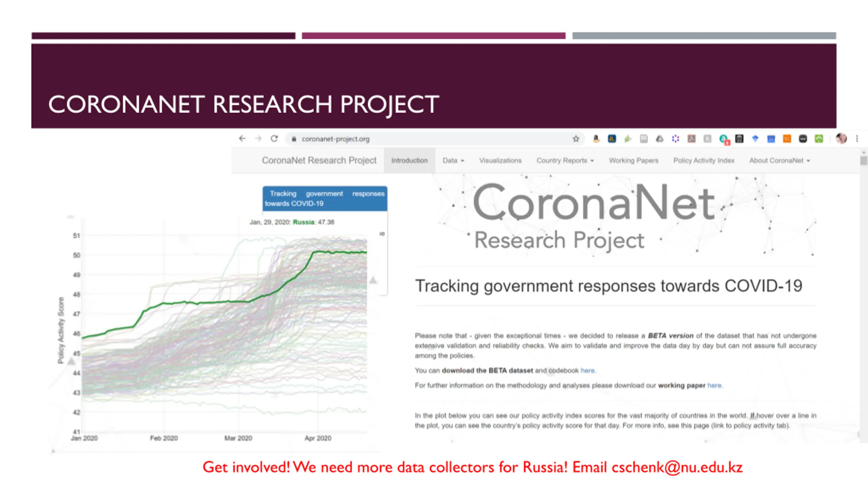868x488 pixels.
Task: Click the slide title 'CORONANET RESEARCH PROJECT'
Action: tap(243, 104)
